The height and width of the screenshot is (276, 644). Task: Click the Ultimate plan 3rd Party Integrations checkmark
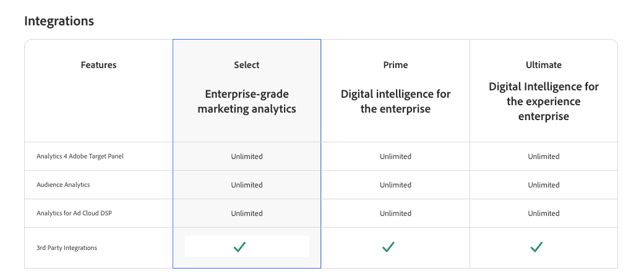[x=536, y=247]
